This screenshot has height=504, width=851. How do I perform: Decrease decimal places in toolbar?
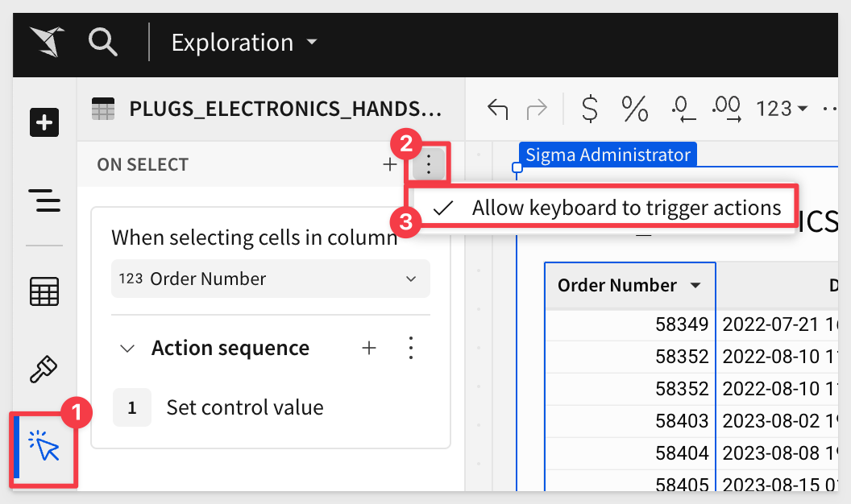point(682,109)
